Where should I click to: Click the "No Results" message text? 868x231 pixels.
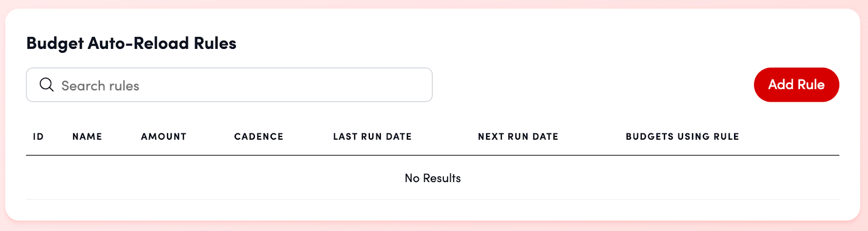coord(432,178)
